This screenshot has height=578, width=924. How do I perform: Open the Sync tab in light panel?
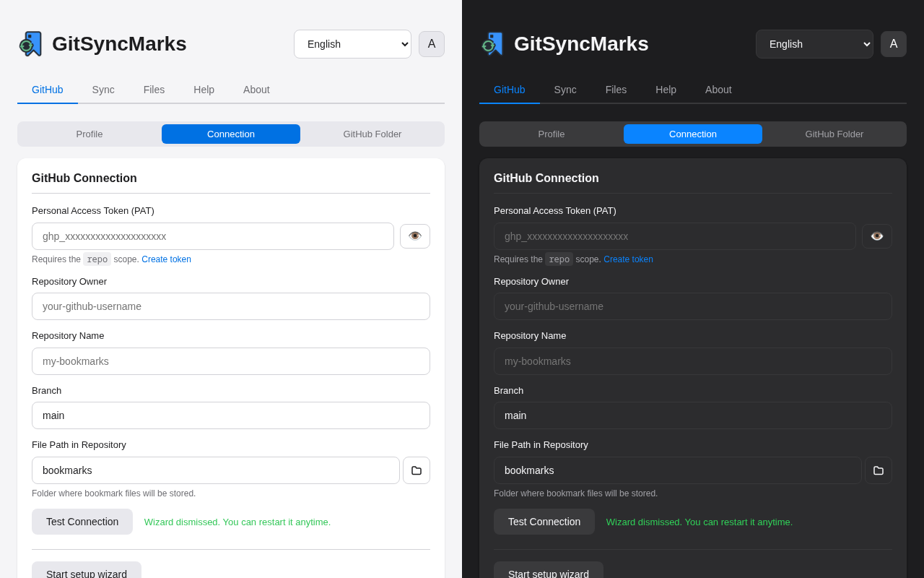103,90
